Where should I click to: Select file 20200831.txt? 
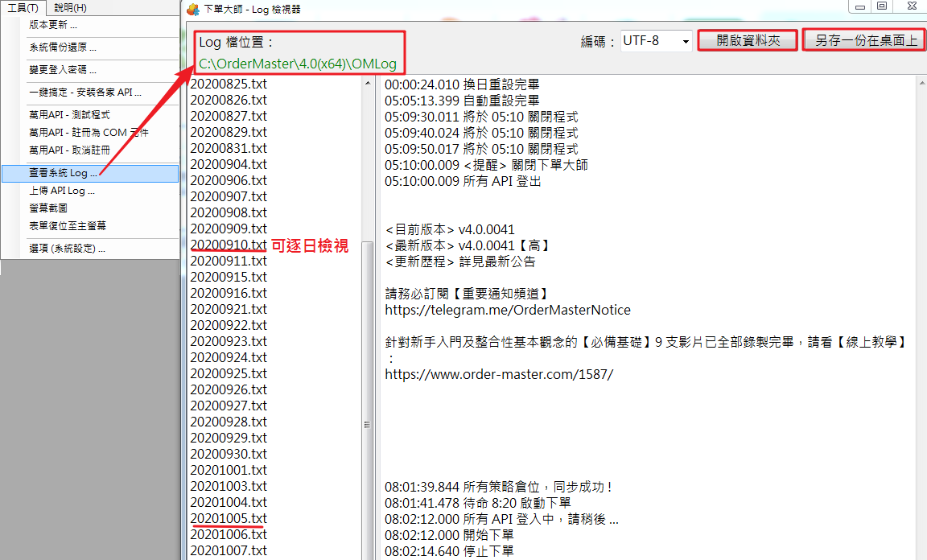point(229,148)
